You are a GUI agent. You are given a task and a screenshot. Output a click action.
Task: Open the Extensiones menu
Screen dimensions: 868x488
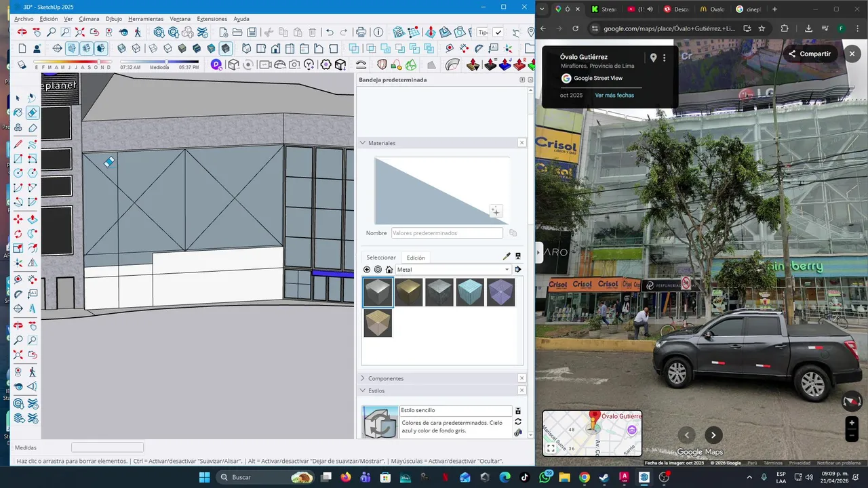click(212, 19)
